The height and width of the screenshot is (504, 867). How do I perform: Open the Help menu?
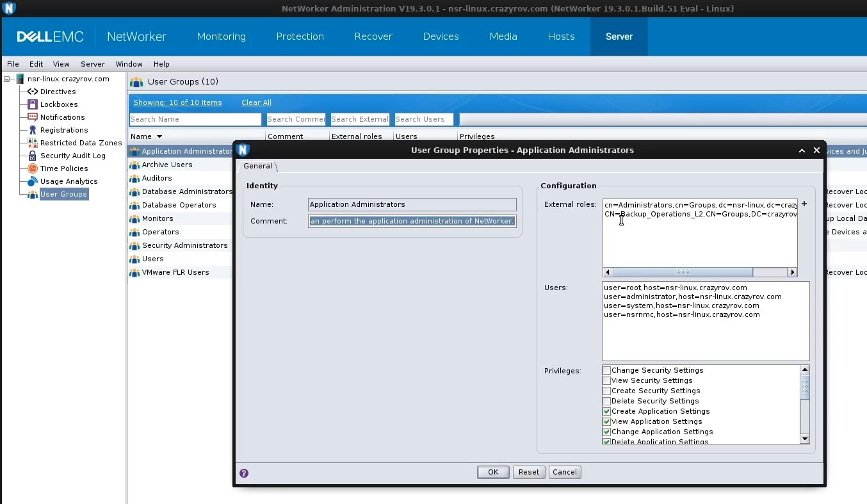click(x=161, y=64)
